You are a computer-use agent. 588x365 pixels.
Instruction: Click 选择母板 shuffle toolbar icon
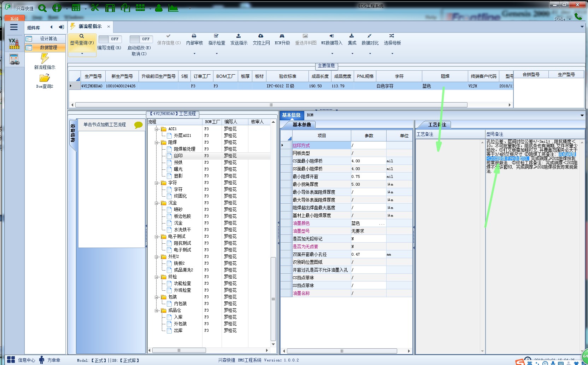tap(392, 36)
